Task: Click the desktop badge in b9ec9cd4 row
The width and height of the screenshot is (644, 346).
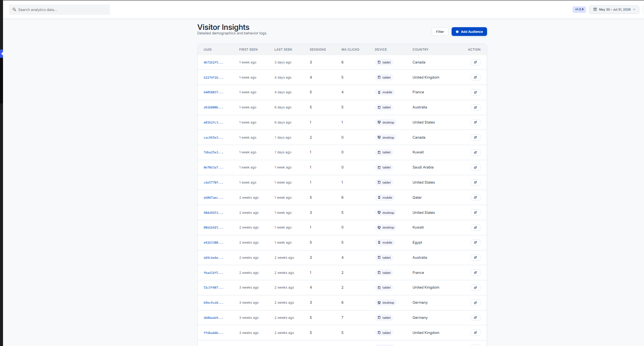Action: click(386, 303)
